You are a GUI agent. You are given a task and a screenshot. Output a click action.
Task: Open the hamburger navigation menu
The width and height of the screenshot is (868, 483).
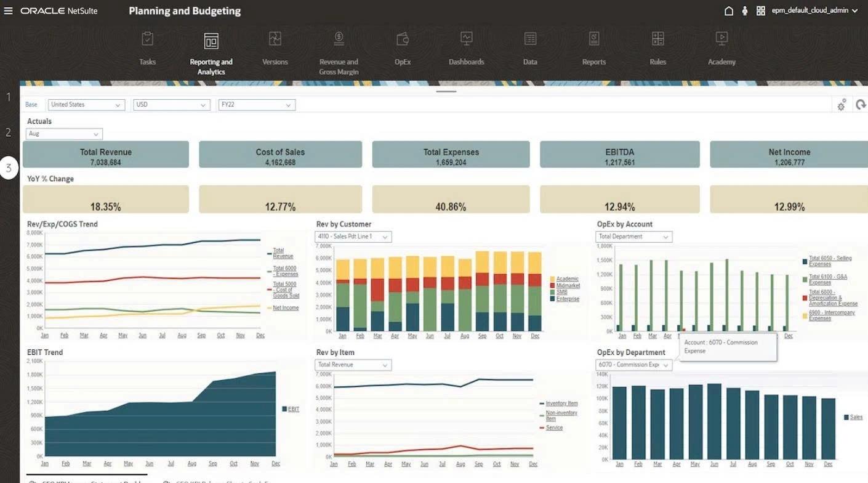[8, 10]
